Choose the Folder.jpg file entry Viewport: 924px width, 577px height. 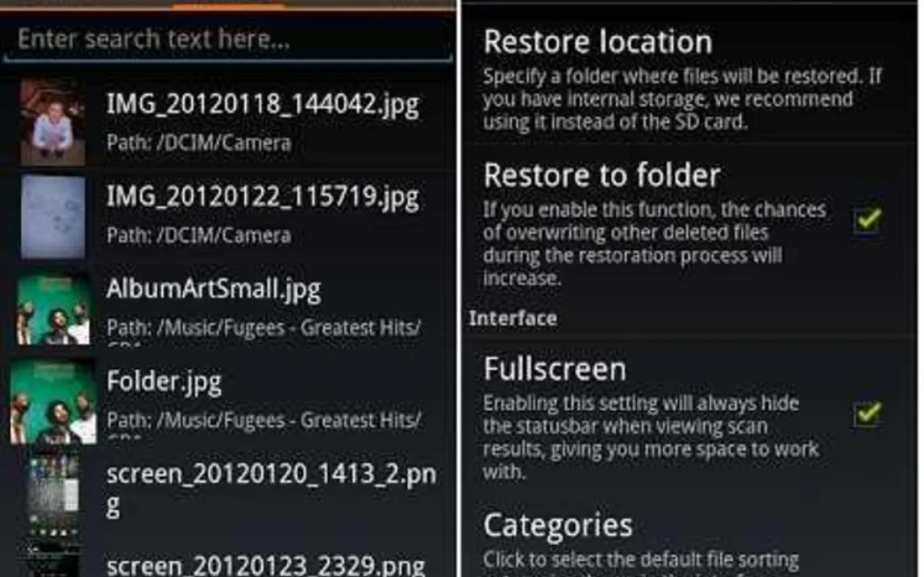click(x=228, y=401)
